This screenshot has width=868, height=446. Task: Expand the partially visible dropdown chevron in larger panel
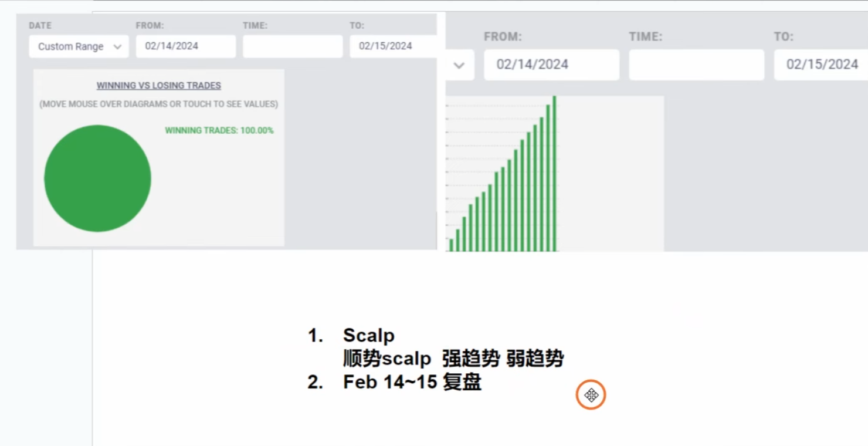coord(459,65)
